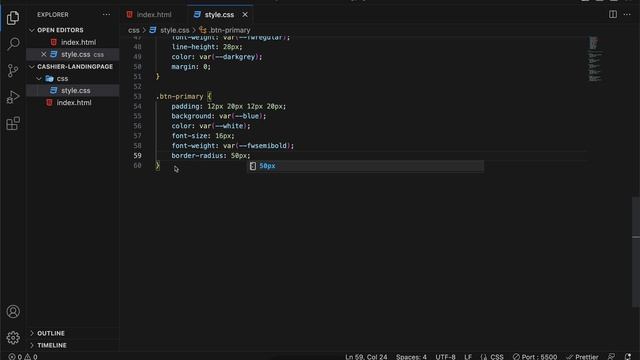Image resolution: width=640 pixels, height=360 pixels.
Task: Open the Run and Debug view
Action: 13,97
